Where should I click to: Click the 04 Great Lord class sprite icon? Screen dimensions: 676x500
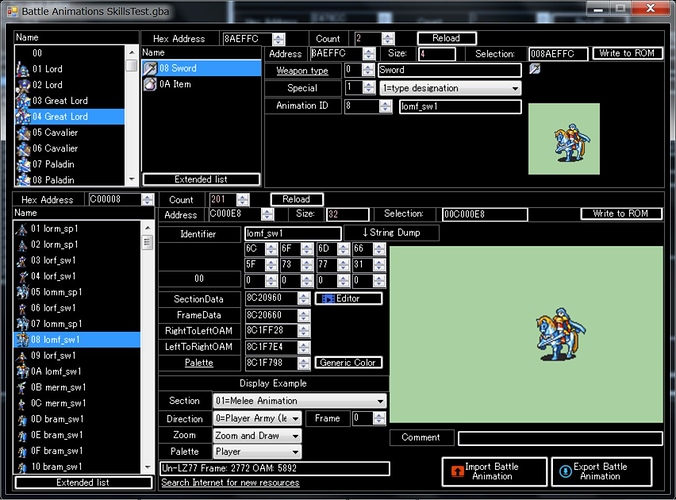pos(23,116)
